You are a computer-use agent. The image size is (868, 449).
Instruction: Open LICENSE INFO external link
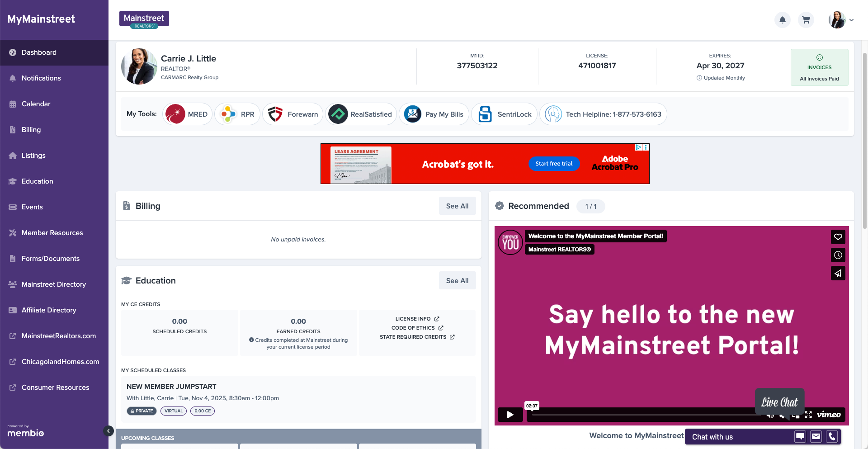pos(417,319)
